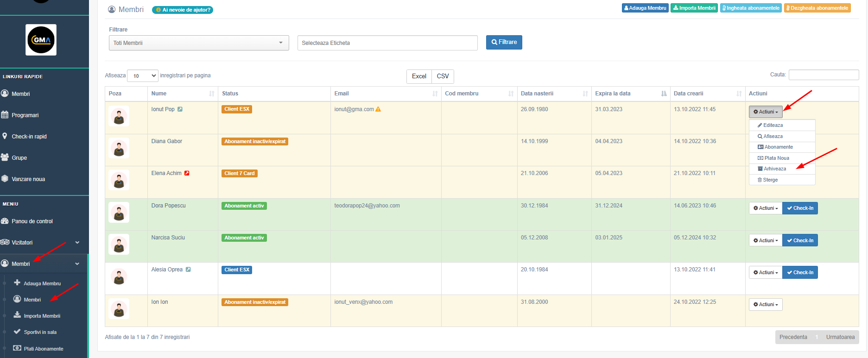This screenshot has width=868, height=358.
Task: Open Importa Membrii submenu item
Action: (x=42, y=316)
